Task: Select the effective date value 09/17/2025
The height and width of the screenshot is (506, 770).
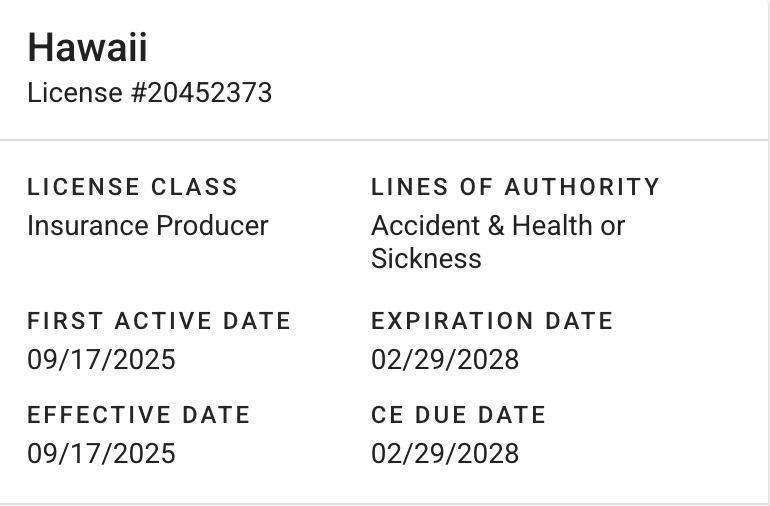Action: [101, 454]
